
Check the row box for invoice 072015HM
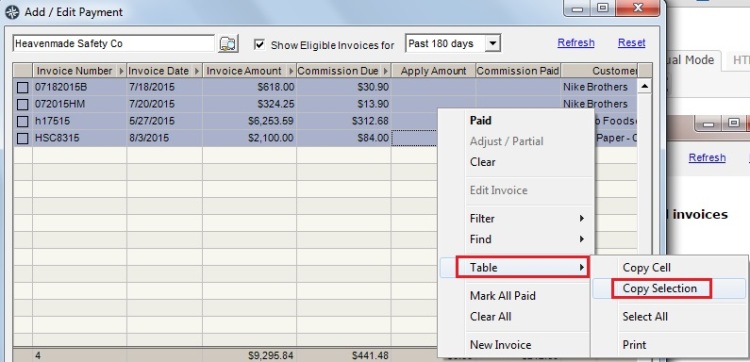tap(22, 104)
